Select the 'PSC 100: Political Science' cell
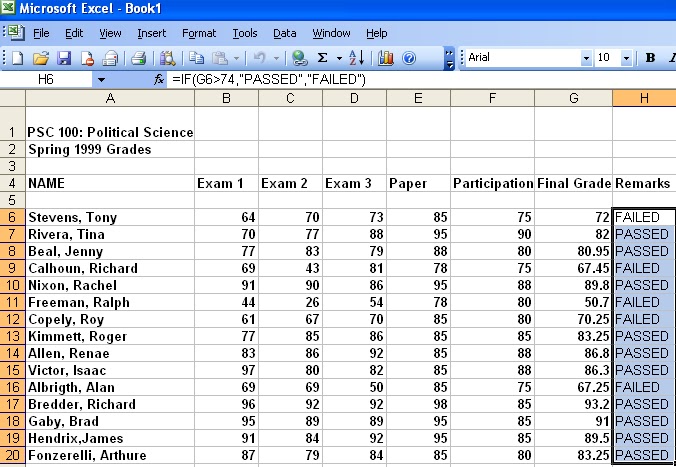The image size is (676, 467). (110, 124)
